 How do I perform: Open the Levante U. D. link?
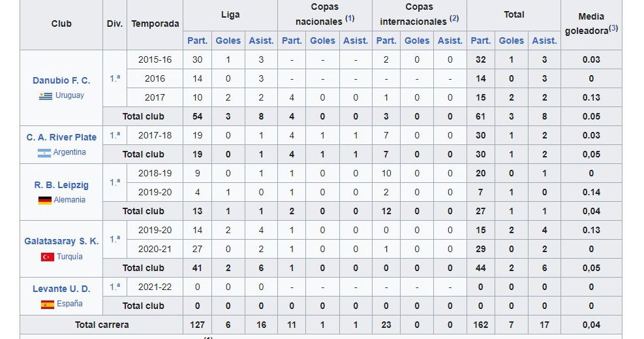pyautogui.click(x=61, y=289)
